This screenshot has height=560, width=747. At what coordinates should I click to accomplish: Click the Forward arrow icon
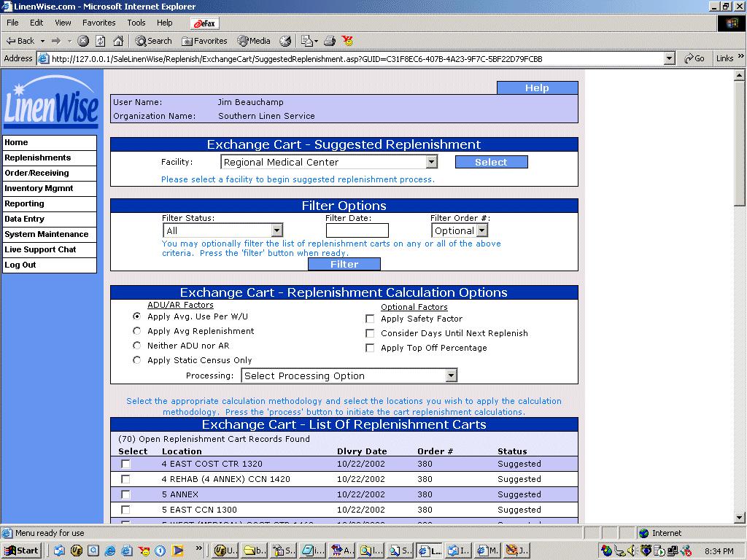coord(56,41)
